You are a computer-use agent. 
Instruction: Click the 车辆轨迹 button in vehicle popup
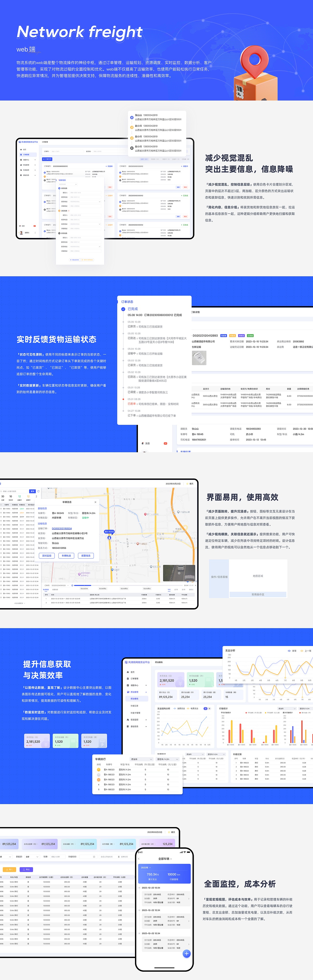(x=66, y=556)
